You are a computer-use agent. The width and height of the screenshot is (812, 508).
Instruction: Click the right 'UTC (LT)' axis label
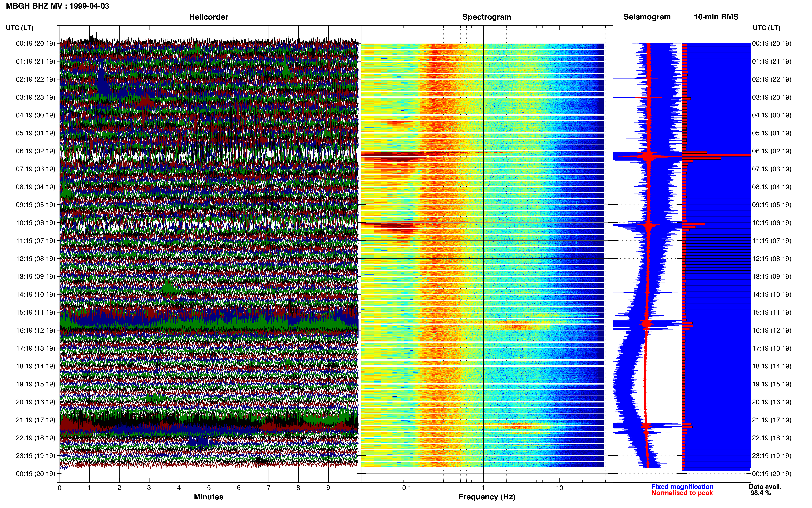tap(766, 28)
